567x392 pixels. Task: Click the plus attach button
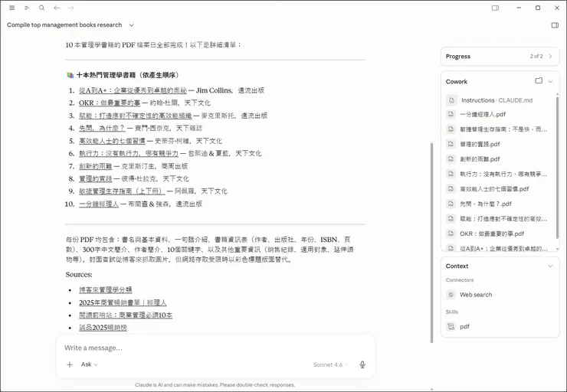[x=70, y=364]
